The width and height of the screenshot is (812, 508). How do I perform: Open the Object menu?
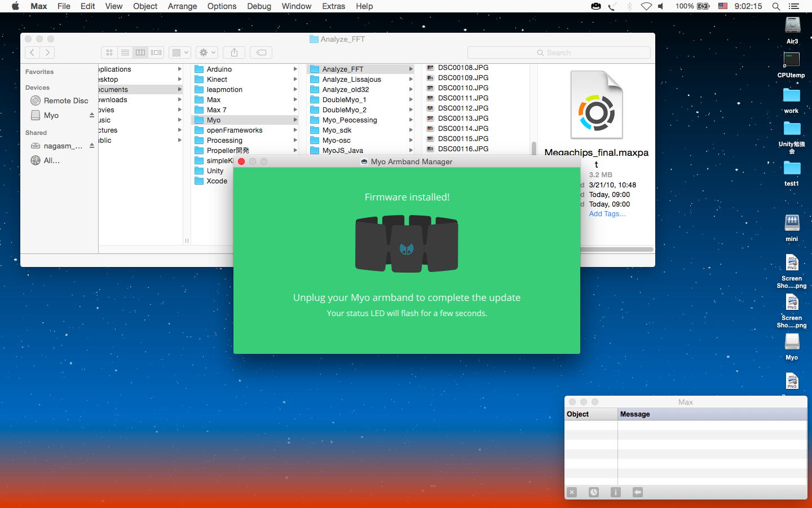point(145,6)
